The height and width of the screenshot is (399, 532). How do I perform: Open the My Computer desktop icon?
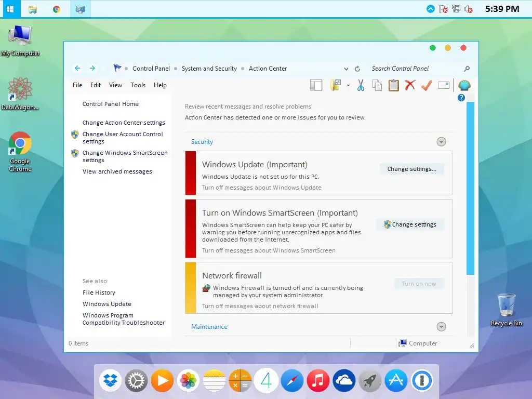coord(20,41)
